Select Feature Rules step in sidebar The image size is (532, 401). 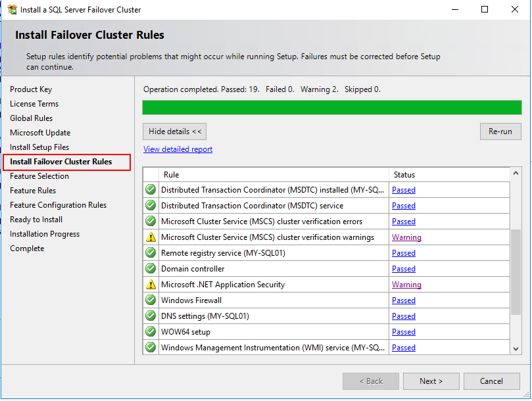coord(33,191)
